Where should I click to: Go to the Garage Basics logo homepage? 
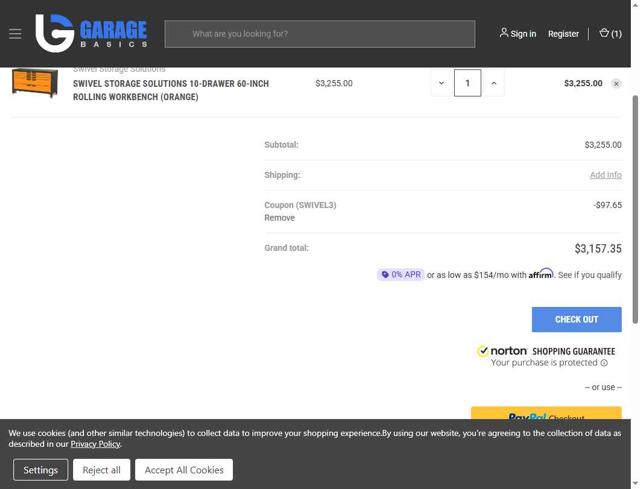point(91,33)
